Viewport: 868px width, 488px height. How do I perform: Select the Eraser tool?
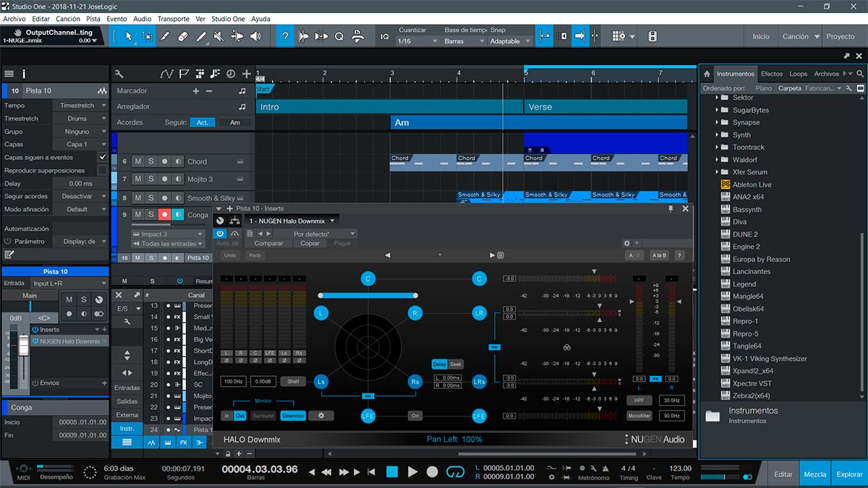(183, 36)
